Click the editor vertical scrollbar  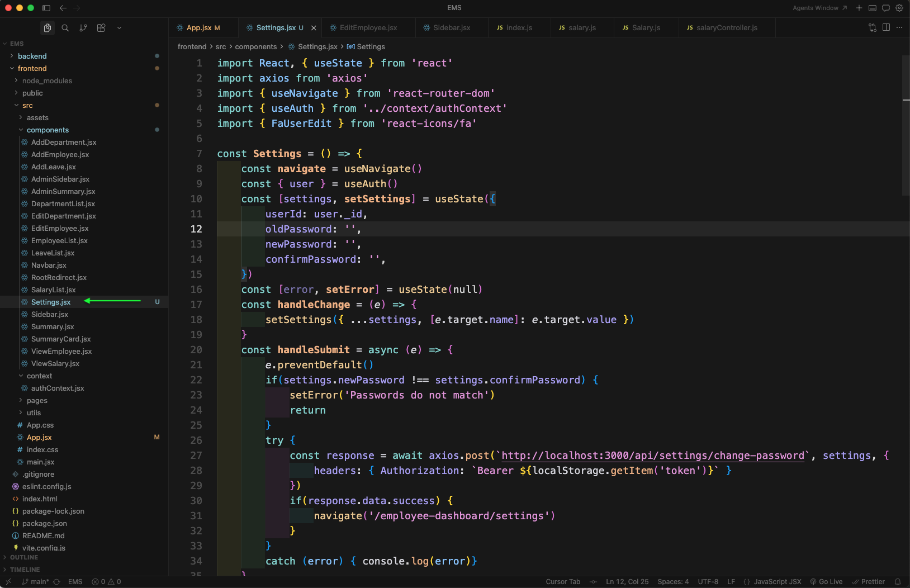point(906,125)
